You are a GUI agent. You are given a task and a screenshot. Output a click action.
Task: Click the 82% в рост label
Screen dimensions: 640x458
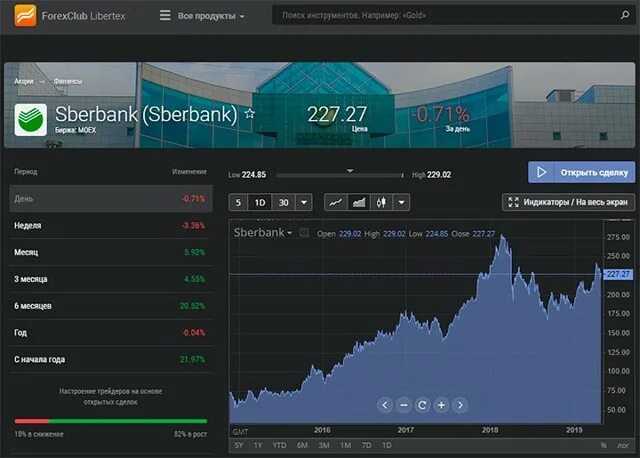(190, 434)
